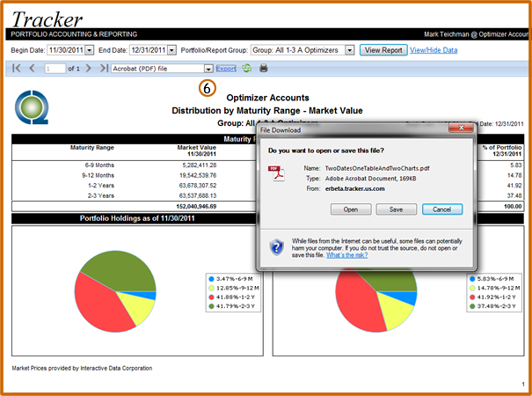Click the Market Value 11/30/2011 column header

click(196, 150)
